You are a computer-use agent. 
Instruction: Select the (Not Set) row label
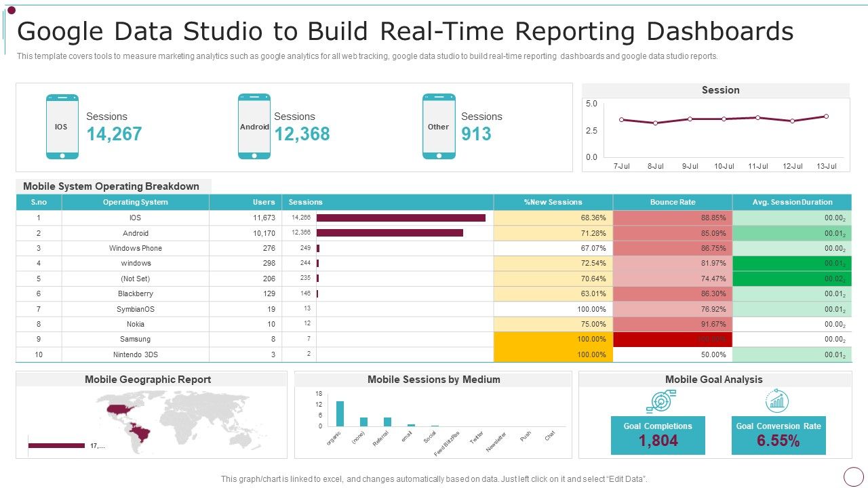[x=136, y=279]
